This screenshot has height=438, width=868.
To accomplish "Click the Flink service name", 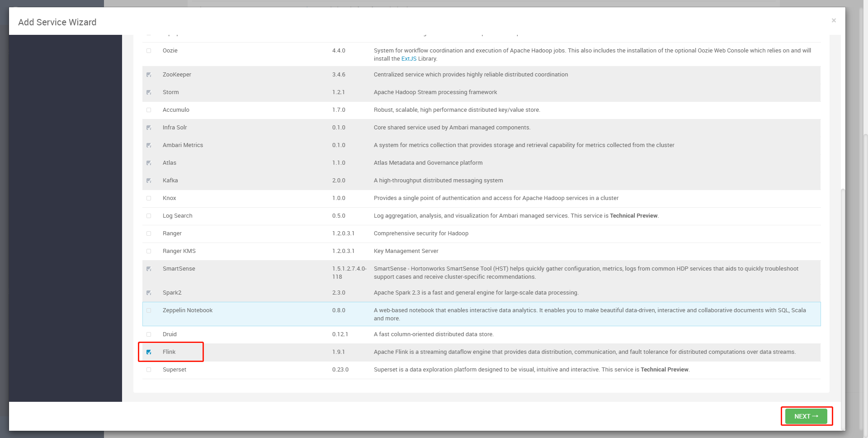I will click(x=169, y=352).
